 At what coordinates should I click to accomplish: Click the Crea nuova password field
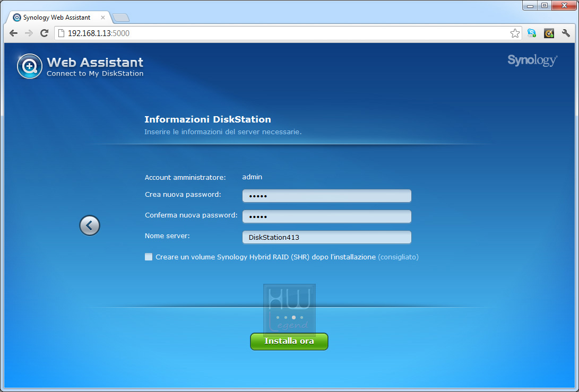click(327, 196)
